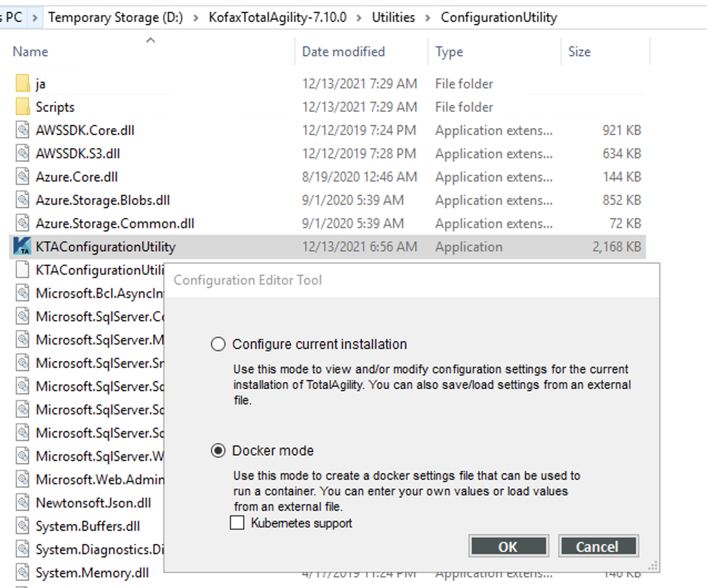The width and height of the screenshot is (707, 588).
Task: Select the ja folder name
Action: tap(41, 84)
